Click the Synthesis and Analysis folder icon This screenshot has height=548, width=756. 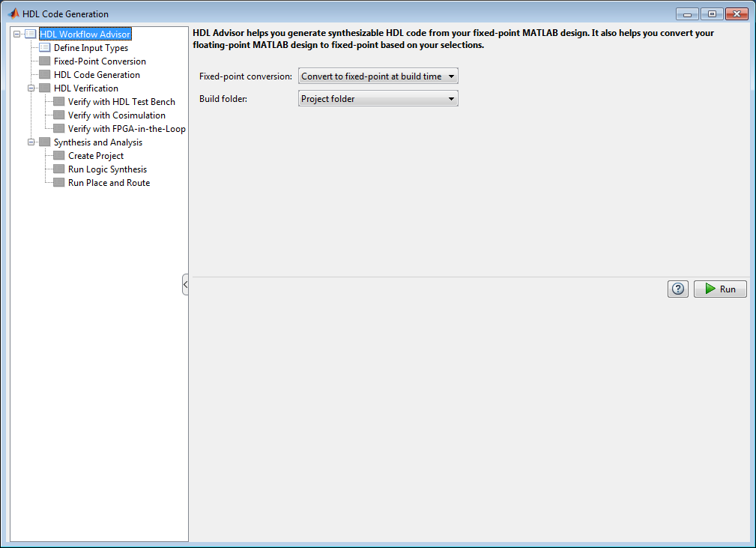[45, 142]
